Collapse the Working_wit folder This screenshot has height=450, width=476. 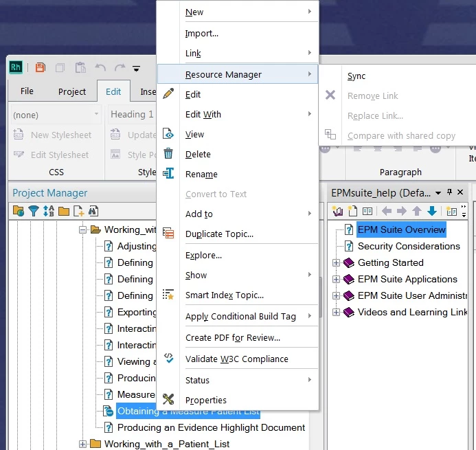pos(82,230)
